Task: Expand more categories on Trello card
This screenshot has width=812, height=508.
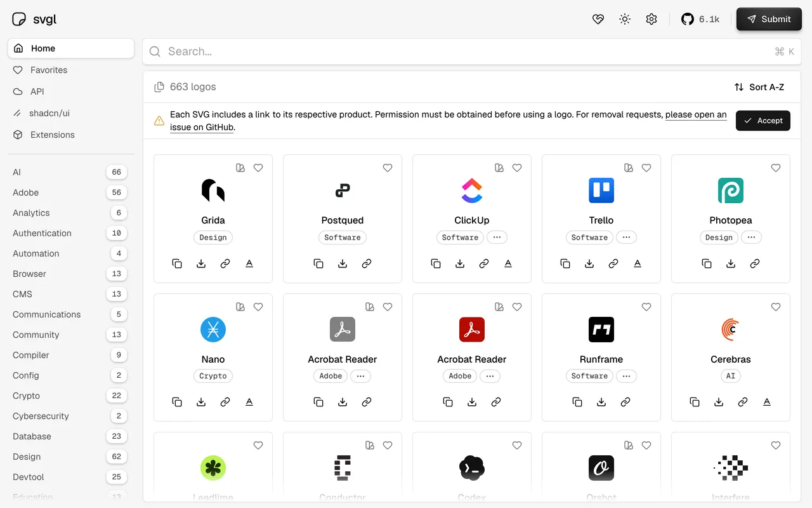Action: click(x=626, y=237)
